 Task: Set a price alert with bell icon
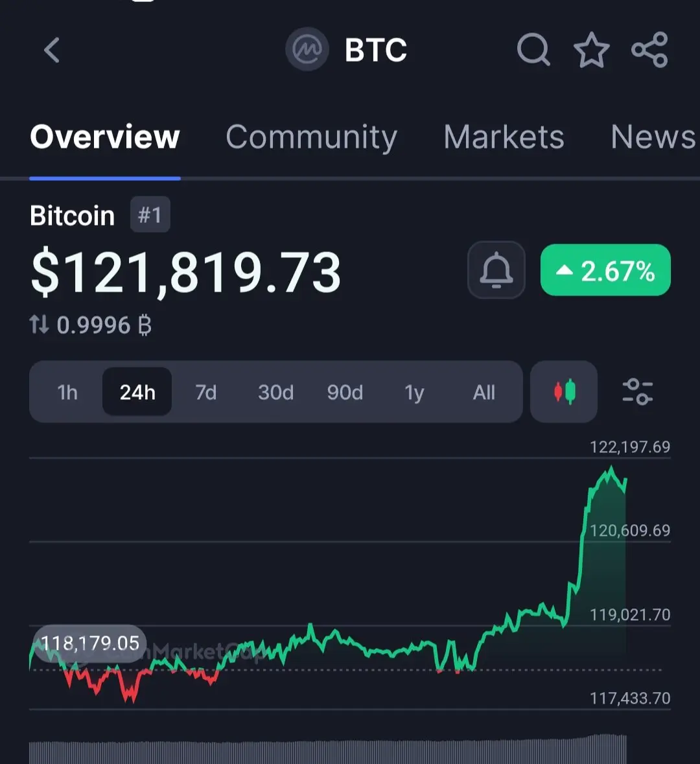click(496, 270)
